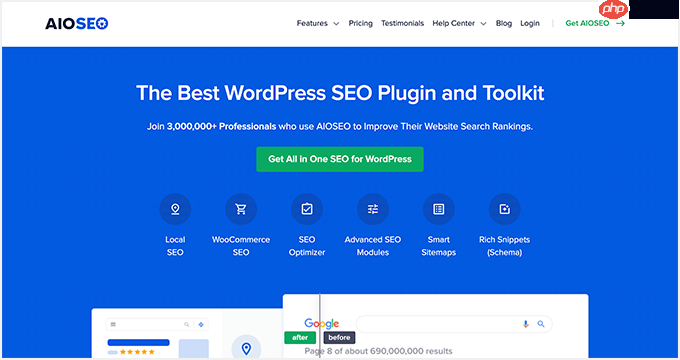Click the after label button

click(300, 337)
